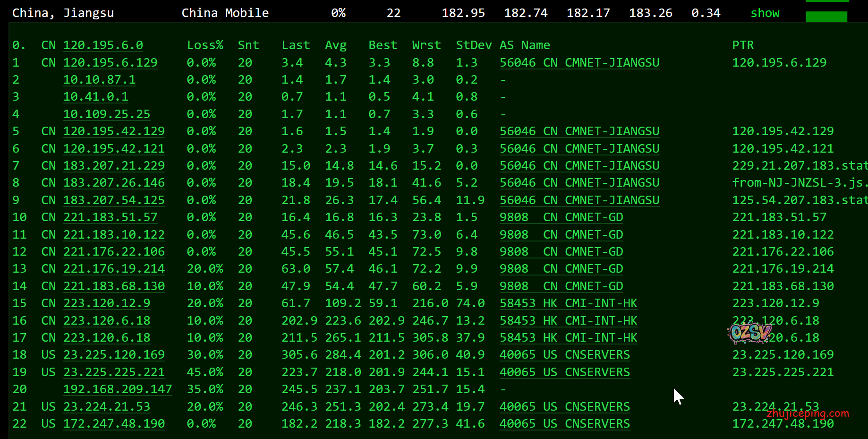Open AS 40065 CNSERVERS link hop 18

pyautogui.click(x=564, y=355)
